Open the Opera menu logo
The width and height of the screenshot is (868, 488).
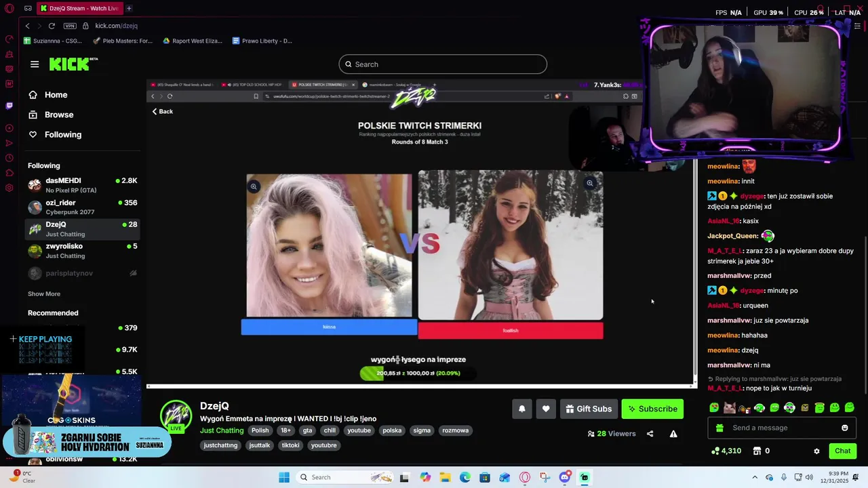9,8
